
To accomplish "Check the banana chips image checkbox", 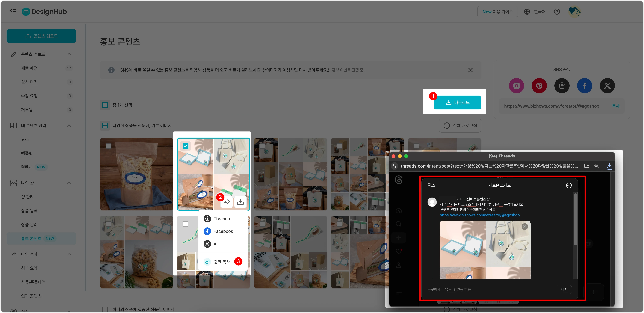I will point(109,146).
